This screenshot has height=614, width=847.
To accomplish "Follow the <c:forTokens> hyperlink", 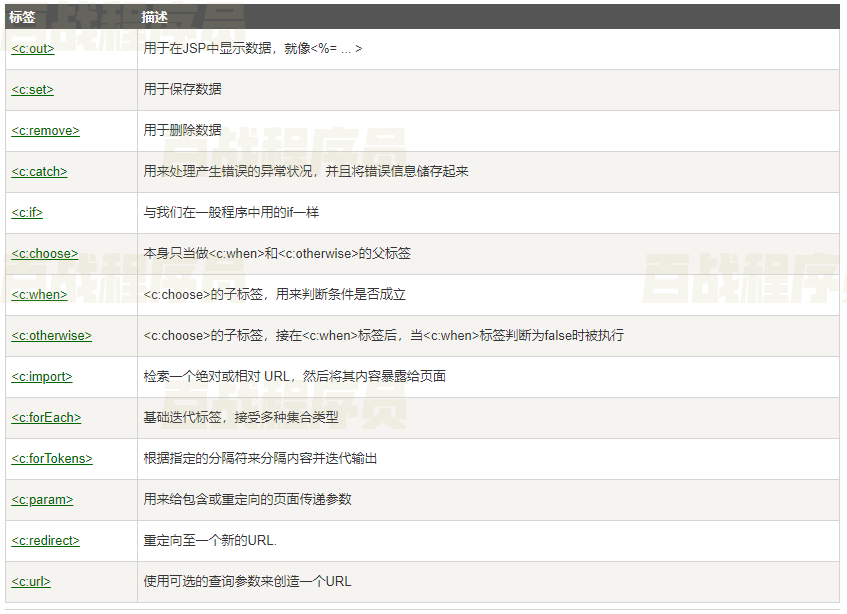I will click(52, 458).
